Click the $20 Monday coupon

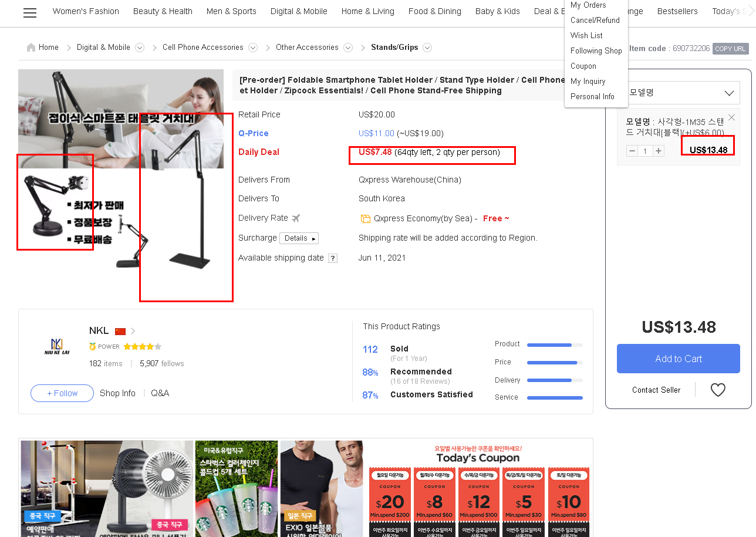(390, 502)
